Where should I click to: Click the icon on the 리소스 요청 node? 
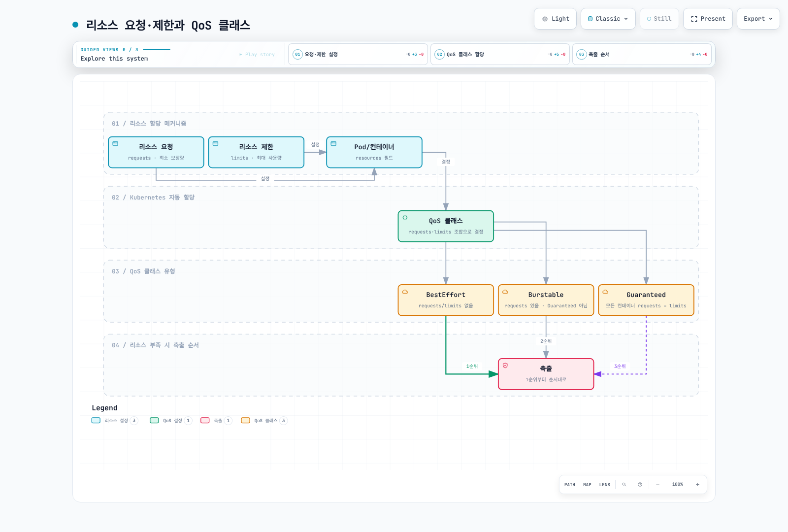[x=115, y=144]
